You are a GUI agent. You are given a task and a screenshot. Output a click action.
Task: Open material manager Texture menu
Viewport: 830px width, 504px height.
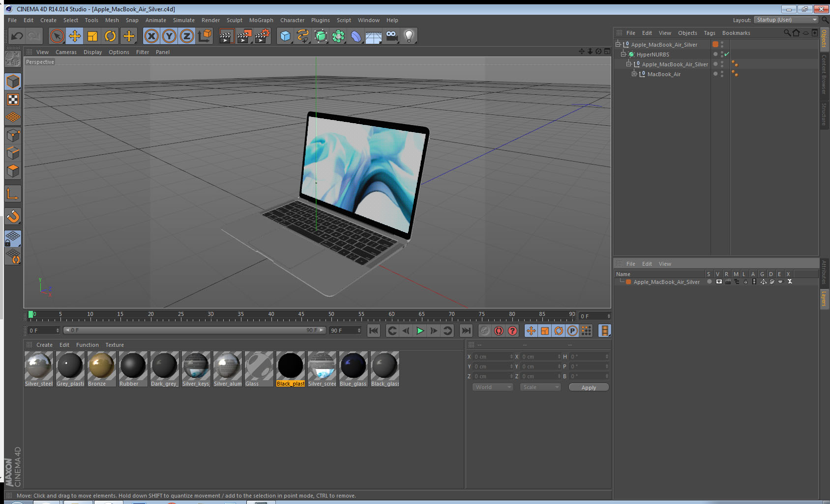[x=115, y=345]
